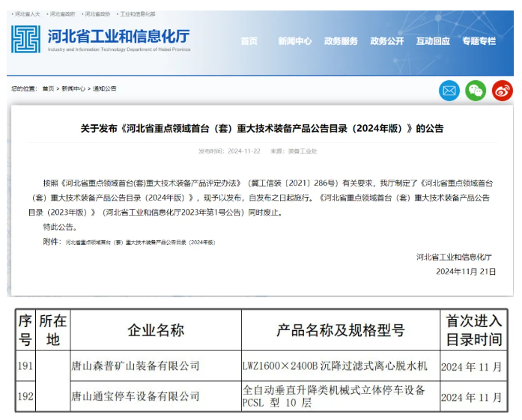The width and height of the screenshot is (522, 420).
Task: Click the announcement headline about 2024年版 目录
Action: [x=261, y=129]
